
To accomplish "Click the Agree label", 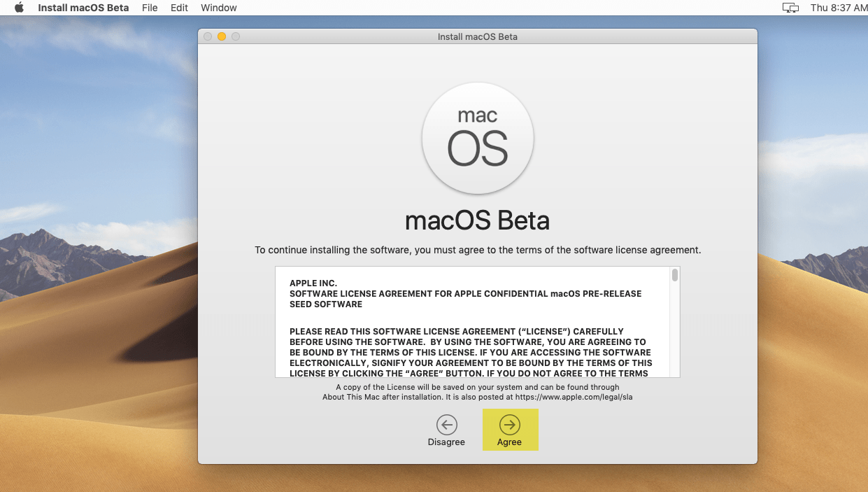I will click(509, 442).
